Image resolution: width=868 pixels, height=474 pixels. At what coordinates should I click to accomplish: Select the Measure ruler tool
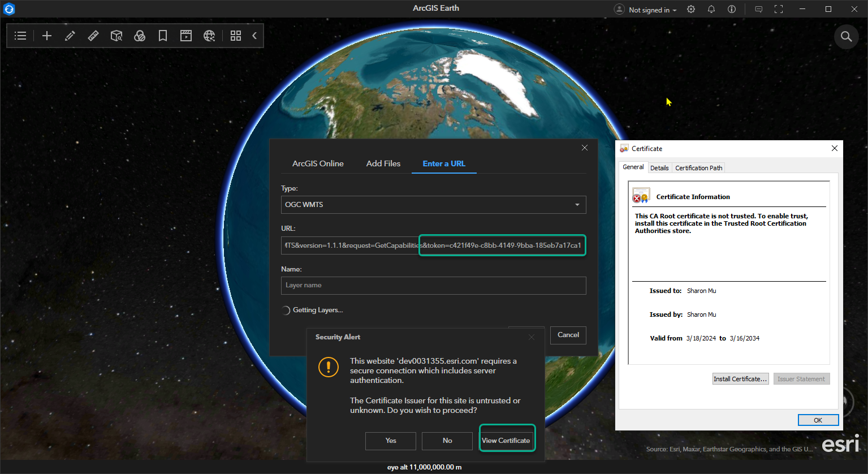pyautogui.click(x=93, y=36)
